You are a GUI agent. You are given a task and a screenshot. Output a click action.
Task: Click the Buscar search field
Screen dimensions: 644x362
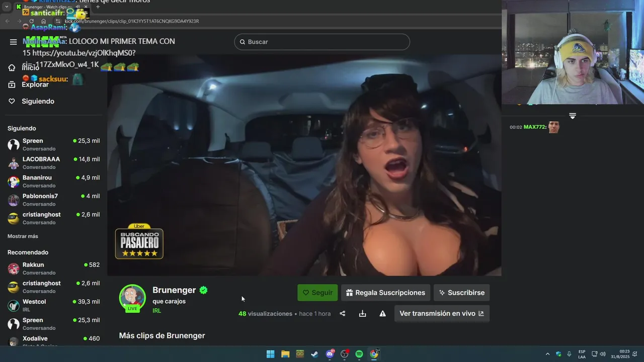[322, 42]
